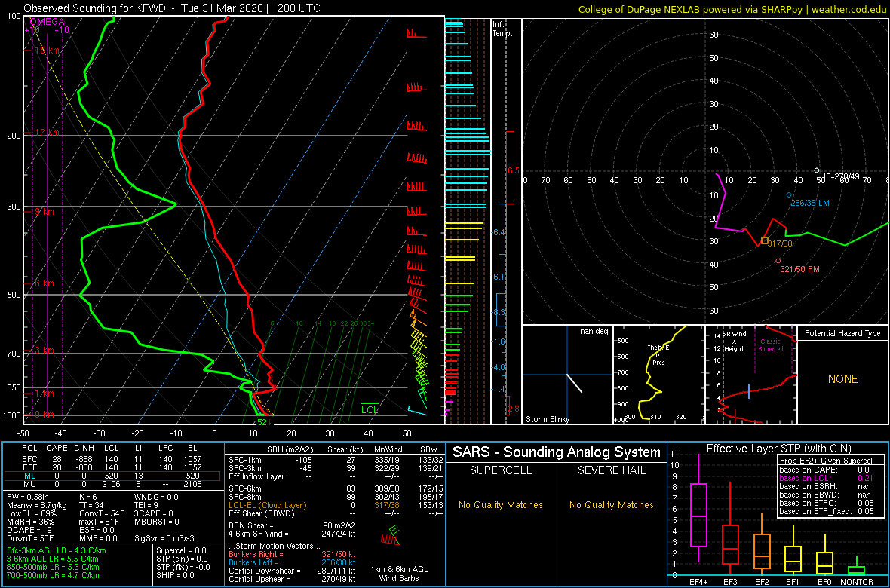Click the 'Theta-E v. Pres' inset label
Screen dimensions: 890x588
[x=659, y=355]
